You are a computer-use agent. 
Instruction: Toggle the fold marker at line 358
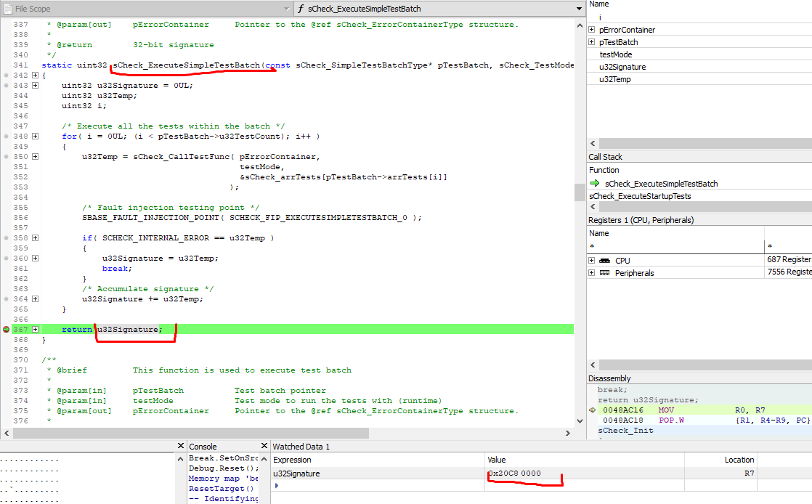click(35, 237)
